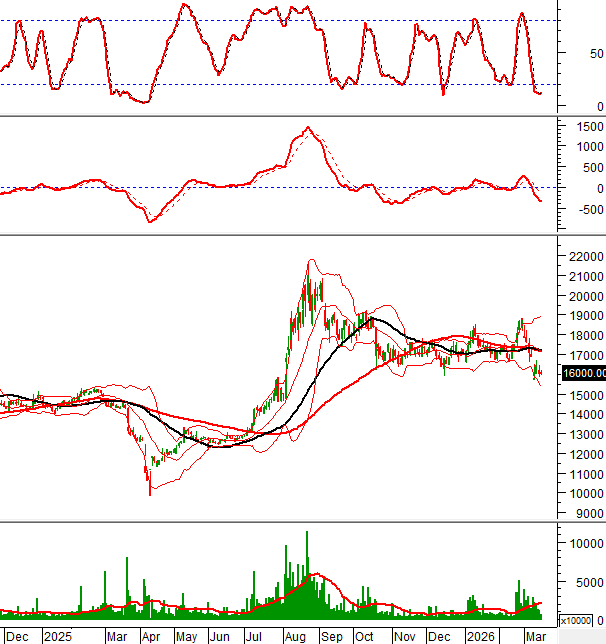Screen dimensions: 606x644
Task: Click the August price peak candle
Action: pyautogui.click(x=310, y=265)
